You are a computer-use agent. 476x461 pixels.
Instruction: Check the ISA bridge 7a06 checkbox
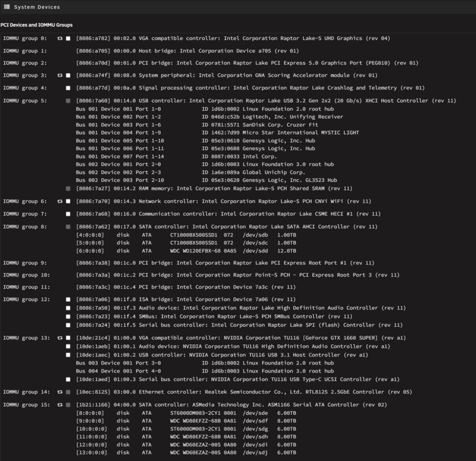(x=68, y=299)
